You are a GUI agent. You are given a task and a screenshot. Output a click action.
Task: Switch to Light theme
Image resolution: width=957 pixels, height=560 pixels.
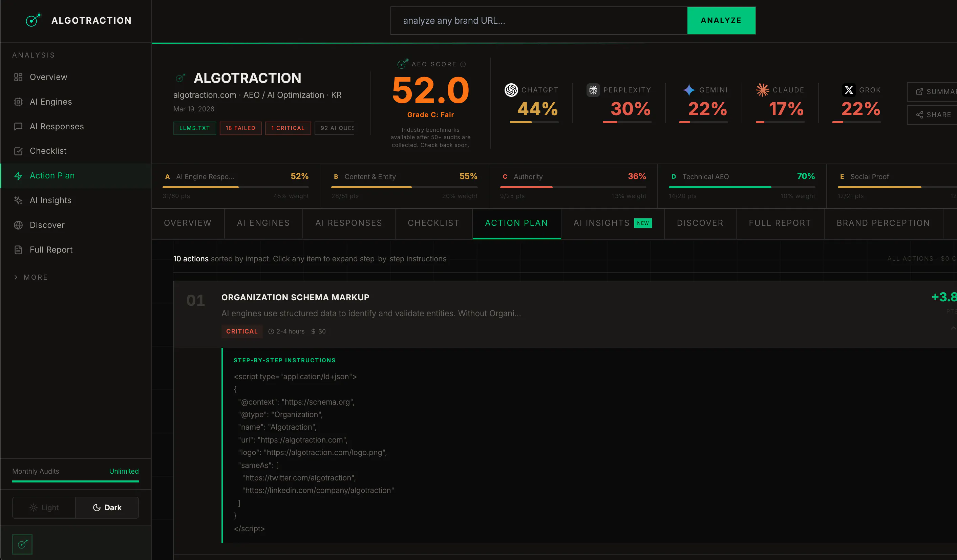click(44, 508)
